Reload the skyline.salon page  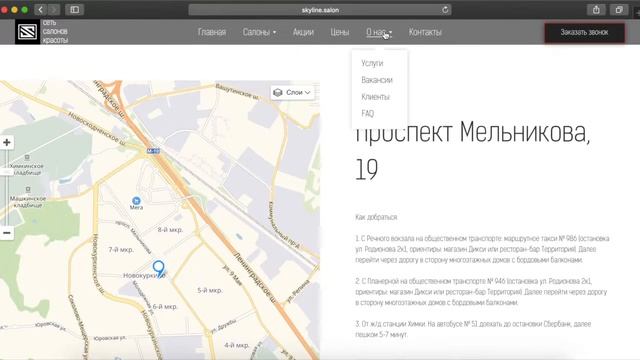tap(445, 10)
